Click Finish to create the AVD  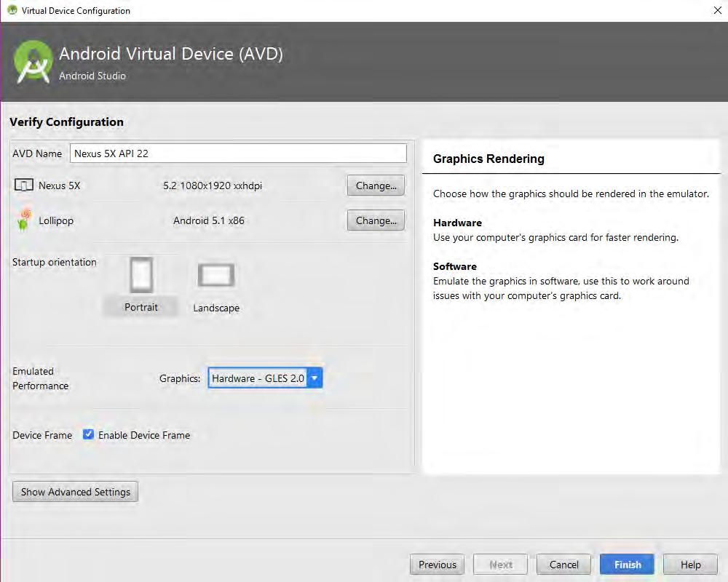pyautogui.click(x=627, y=565)
